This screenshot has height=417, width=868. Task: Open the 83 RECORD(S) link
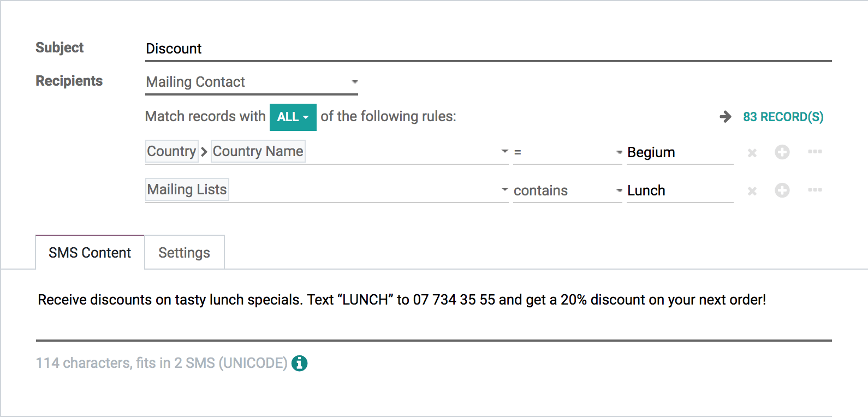tap(783, 116)
